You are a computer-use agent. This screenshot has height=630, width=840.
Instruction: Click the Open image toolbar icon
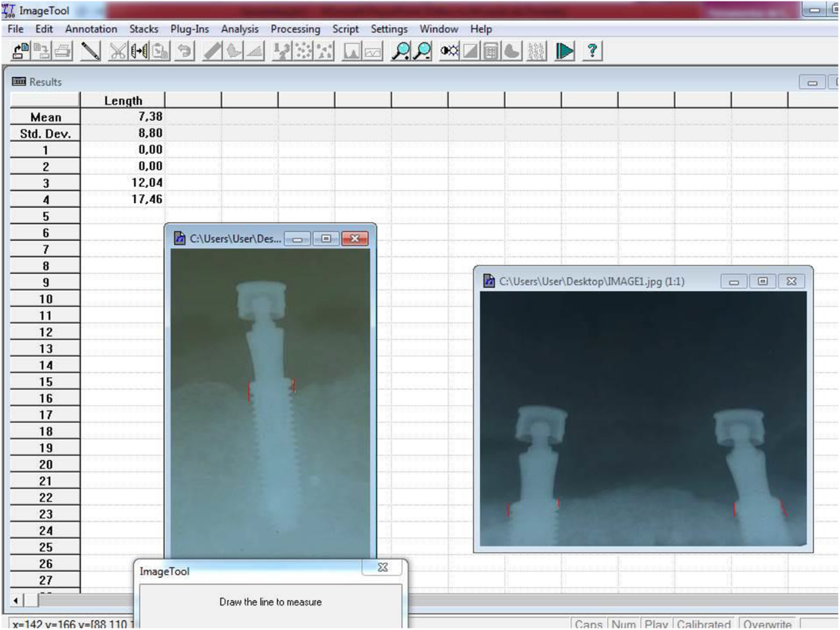21,52
